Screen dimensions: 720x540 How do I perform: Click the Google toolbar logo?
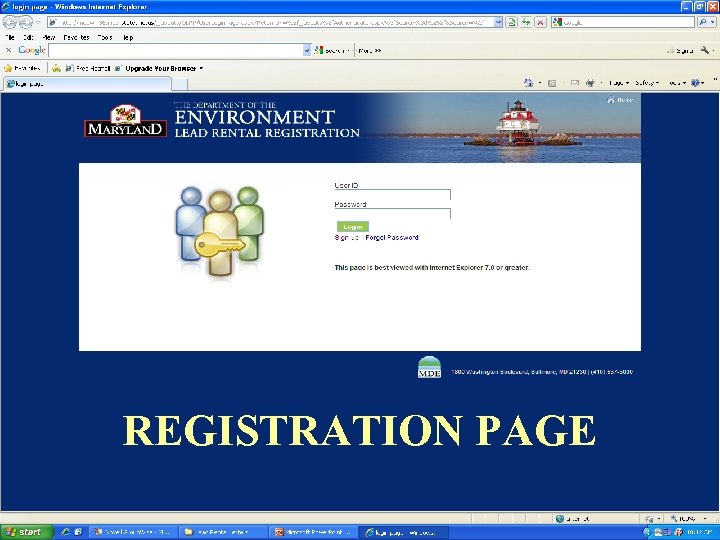32,50
